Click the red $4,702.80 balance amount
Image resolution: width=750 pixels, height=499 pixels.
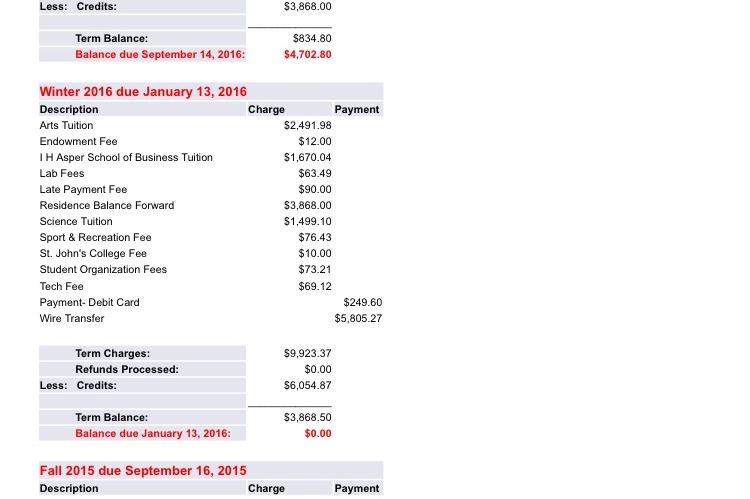tap(307, 54)
